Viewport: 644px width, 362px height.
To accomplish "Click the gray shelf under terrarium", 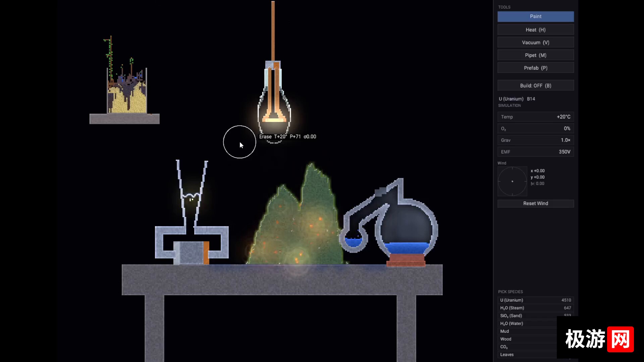I will tap(124, 119).
